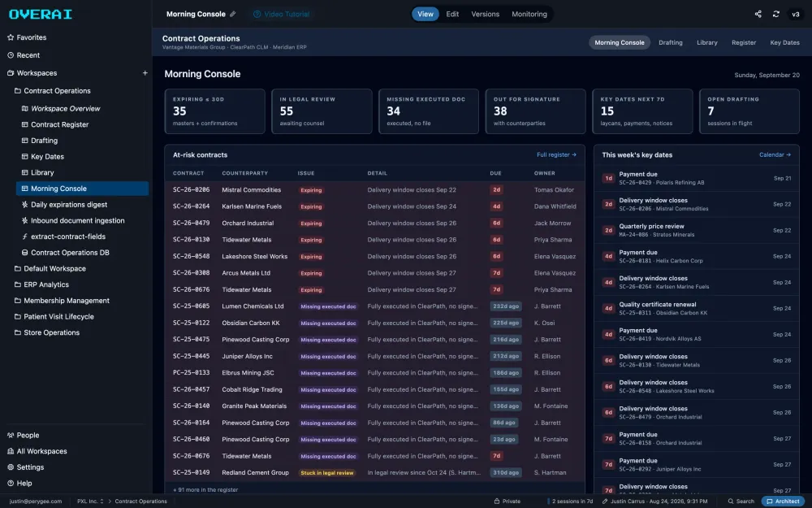Expand the ERP Analytics folder
This screenshot has height=508, width=812.
[x=41, y=284]
